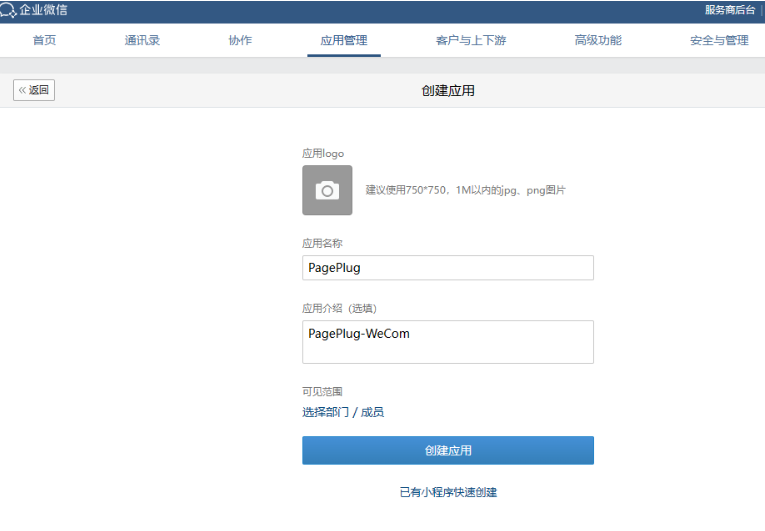Open the 高级功能 tab
Screen dimensions: 765x531
click(x=598, y=41)
